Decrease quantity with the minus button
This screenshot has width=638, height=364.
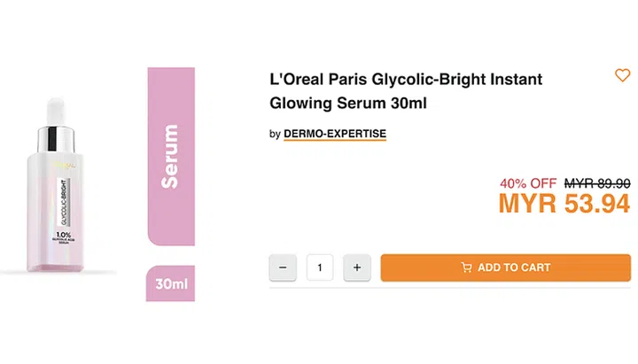(x=283, y=267)
